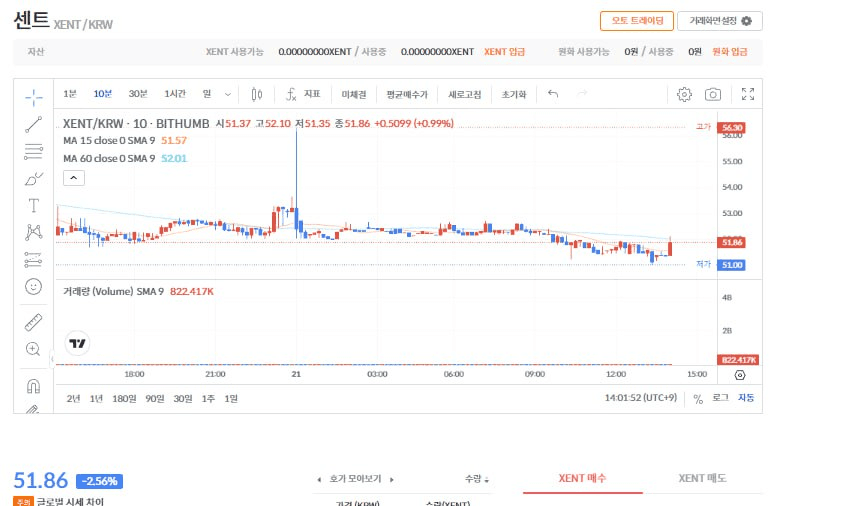Sort order book by 수량
This screenshot has height=506, width=846.
coord(477,478)
